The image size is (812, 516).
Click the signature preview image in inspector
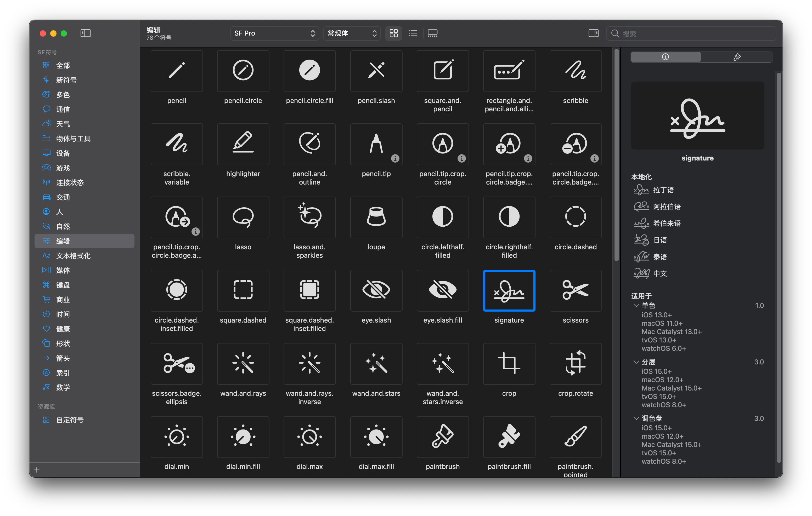[x=697, y=115]
